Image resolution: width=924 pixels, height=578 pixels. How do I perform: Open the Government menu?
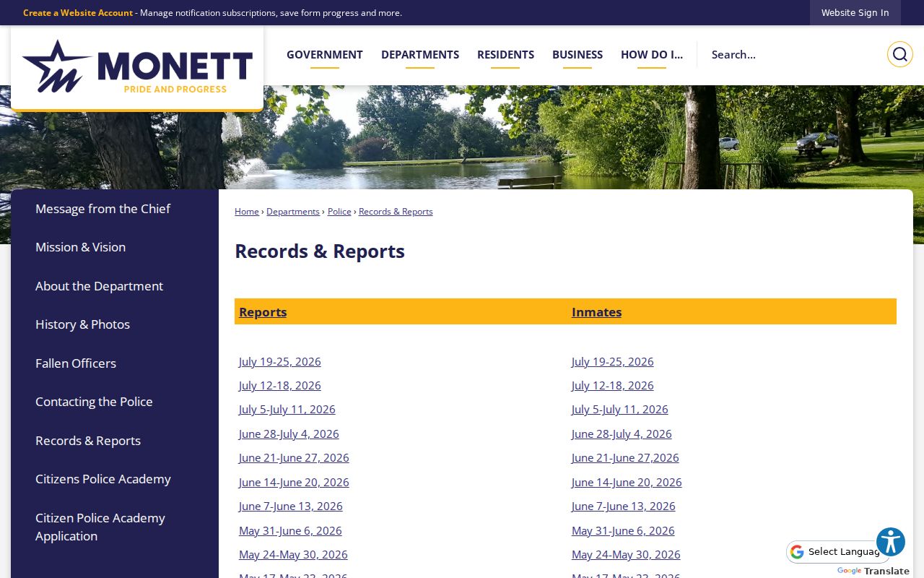click(325, 55)
